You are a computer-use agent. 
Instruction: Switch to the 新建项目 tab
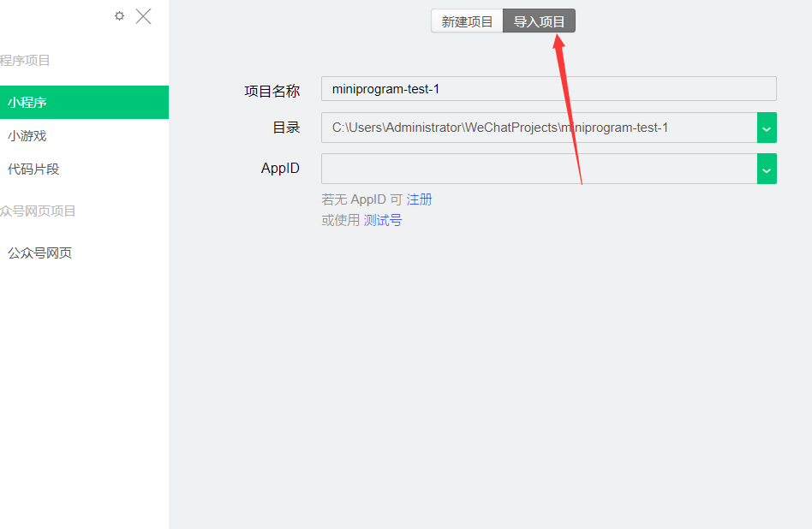pyautogui.click(x=467, y=21)
